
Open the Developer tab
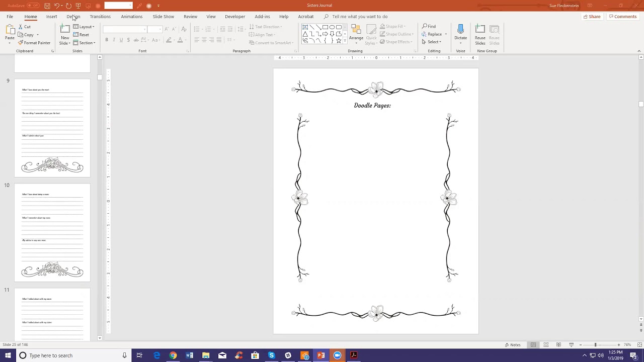tap(235, 17)
